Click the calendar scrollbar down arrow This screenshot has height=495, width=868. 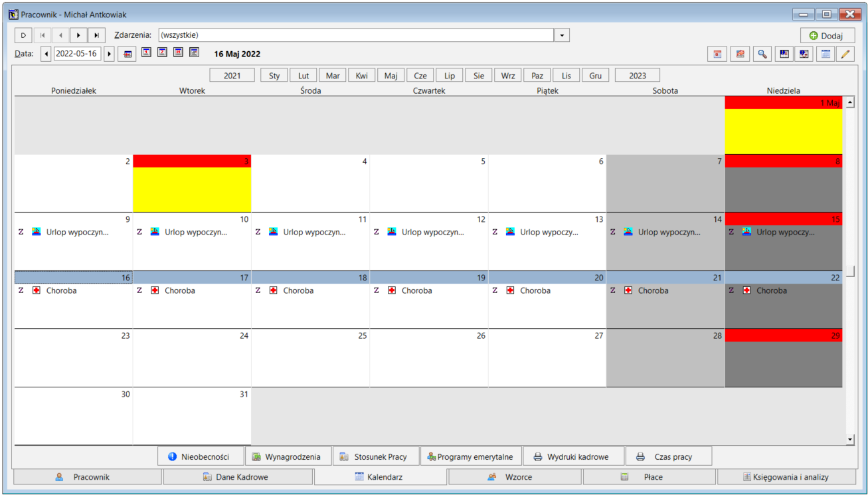coord(850,439)
